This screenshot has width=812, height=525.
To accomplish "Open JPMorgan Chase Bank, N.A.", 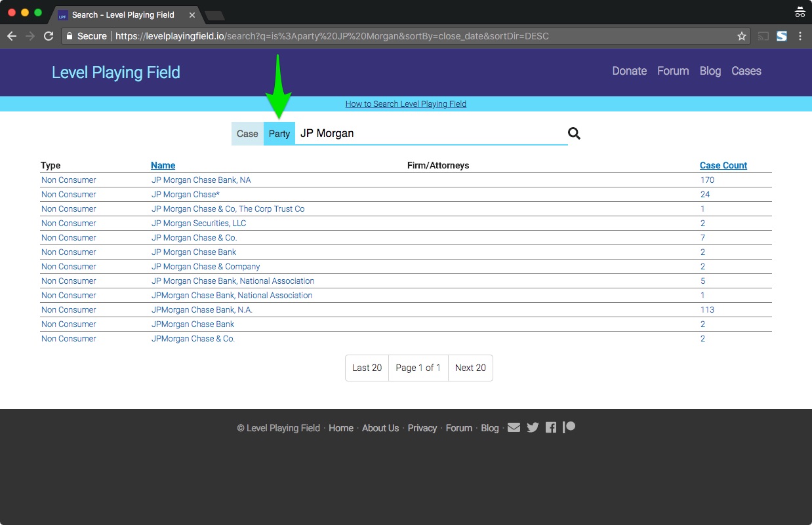I will click(202, 309).
